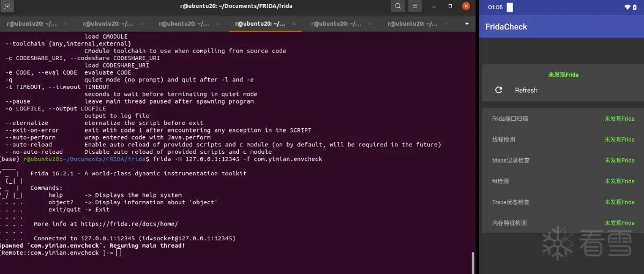Click the '--auto-reload' option in terminal
This screenshot has height=274, width=644.
click(29, 144)
